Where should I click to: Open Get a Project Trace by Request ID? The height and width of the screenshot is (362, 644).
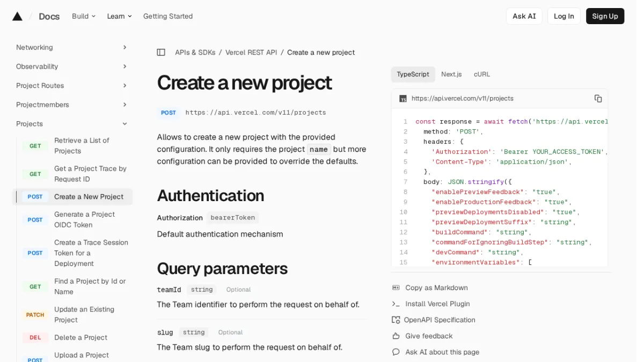[x=90, y=174]
